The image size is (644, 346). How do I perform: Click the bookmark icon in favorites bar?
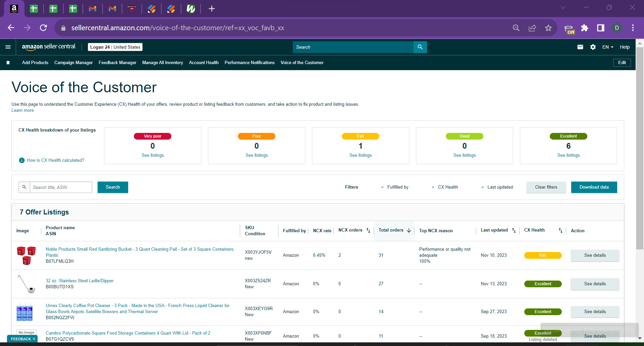click(8, 63)
